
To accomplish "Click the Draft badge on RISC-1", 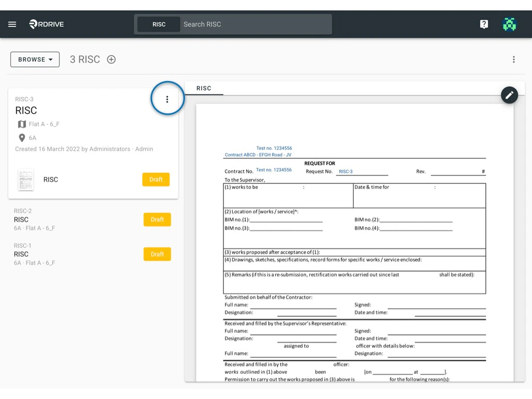I will point(157,254).
